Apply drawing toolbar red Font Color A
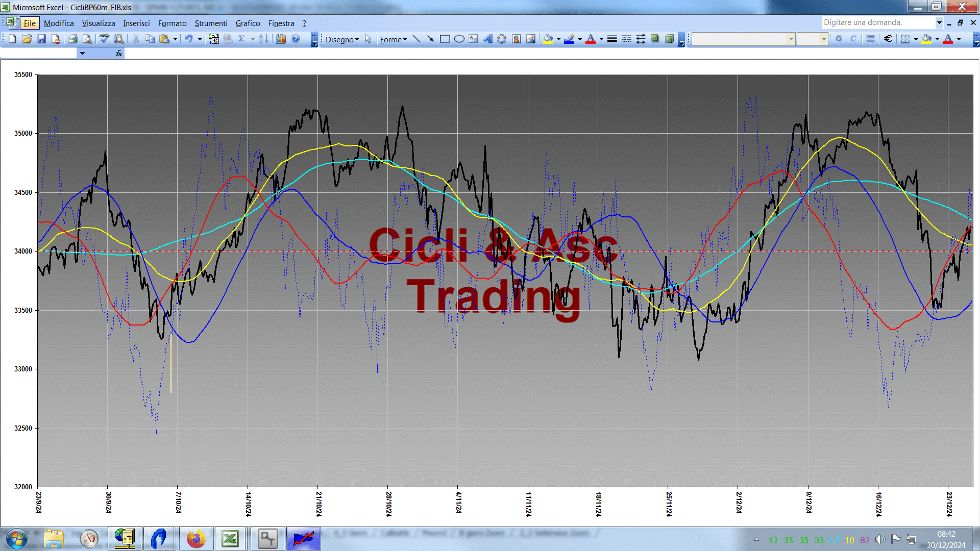 pos(591,39)
